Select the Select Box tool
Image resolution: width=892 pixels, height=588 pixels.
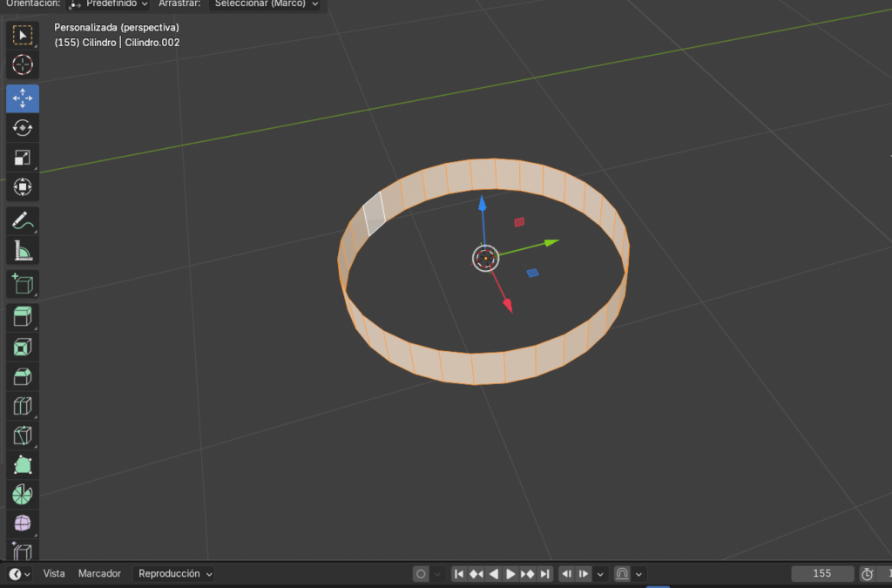(x=23, y=35)
